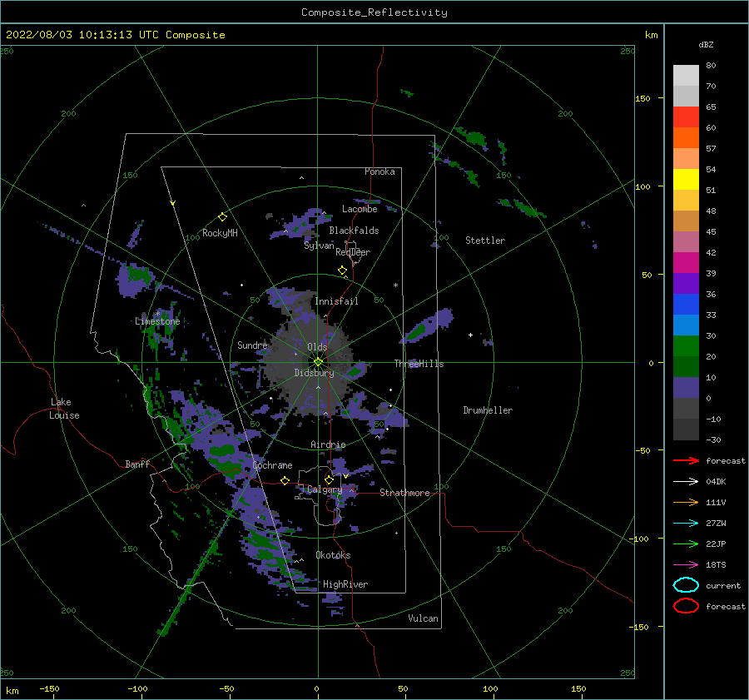Viewport: 749px width, 700px height.
Task: Click the Sundre town label
Action: tap(252, 345)
